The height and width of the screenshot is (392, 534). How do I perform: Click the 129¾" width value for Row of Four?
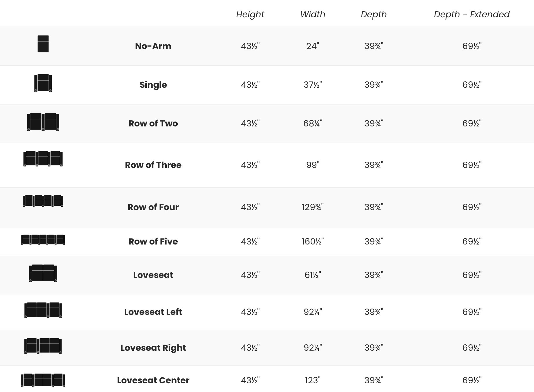[313, 207]
